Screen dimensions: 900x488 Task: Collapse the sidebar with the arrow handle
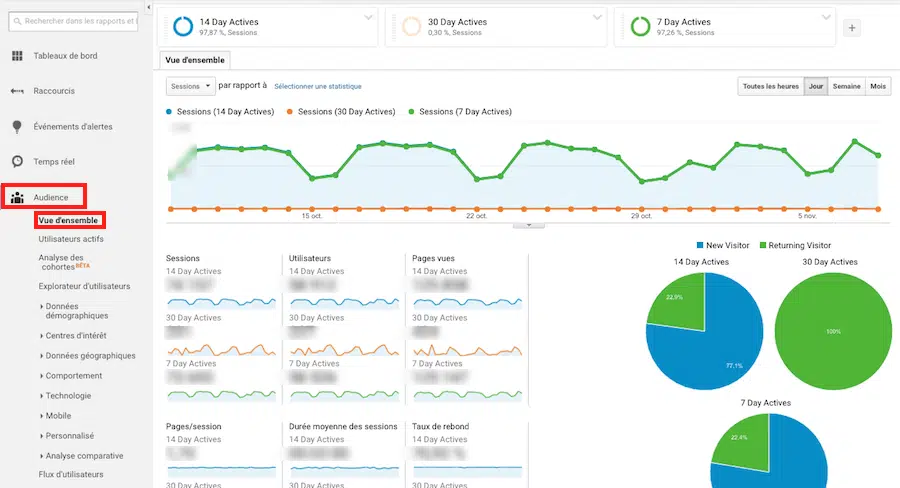click(149, 8)
